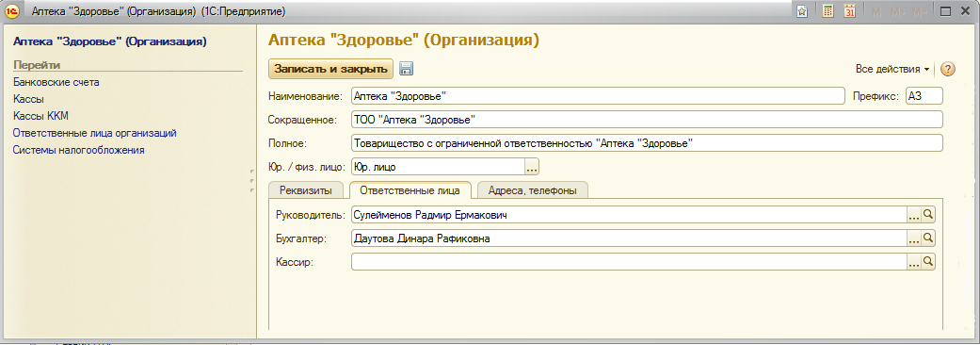Expand the Все действия dropdown menu

tap(892, 69)
